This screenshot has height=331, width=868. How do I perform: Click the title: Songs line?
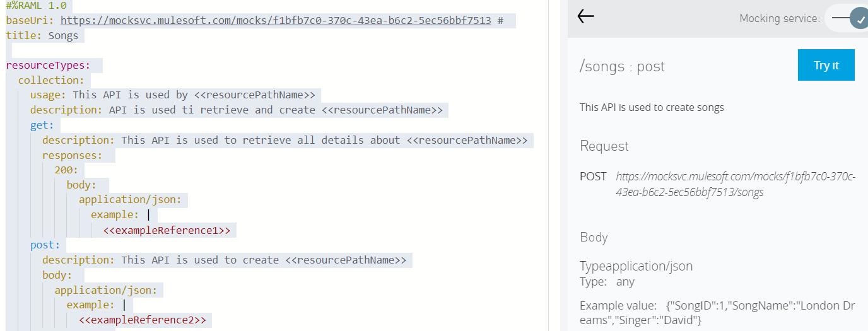[x=42, y=35]
